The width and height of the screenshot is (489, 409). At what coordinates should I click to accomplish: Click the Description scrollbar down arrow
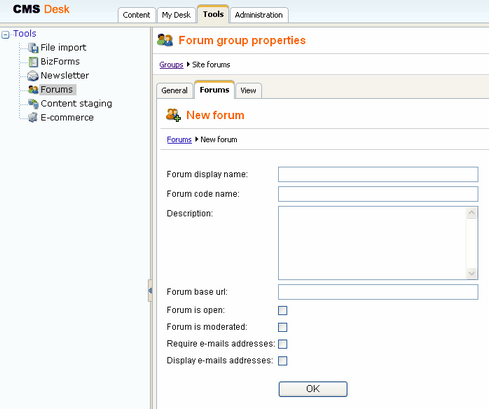point(471,274)
